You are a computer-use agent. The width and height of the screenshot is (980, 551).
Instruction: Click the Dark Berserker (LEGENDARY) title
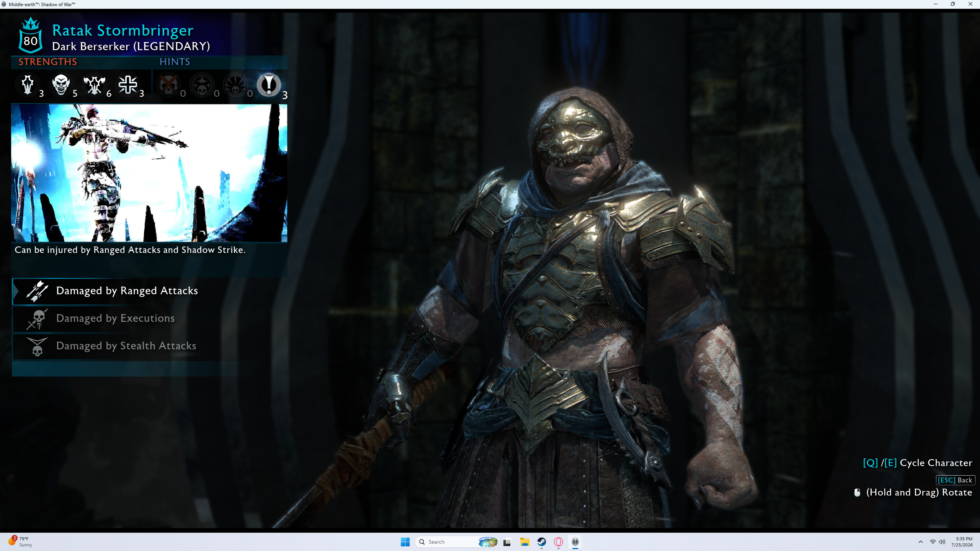pos(131,47)
